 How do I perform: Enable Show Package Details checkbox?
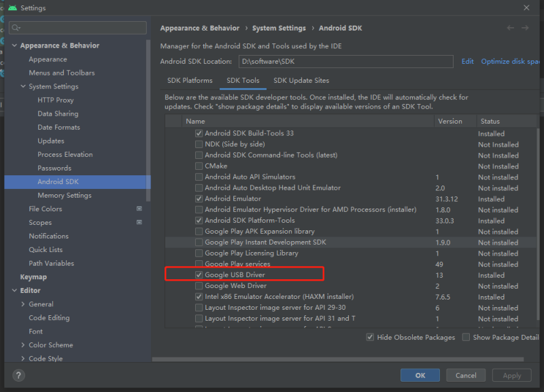pyautogui.click(x=466, y=337)
